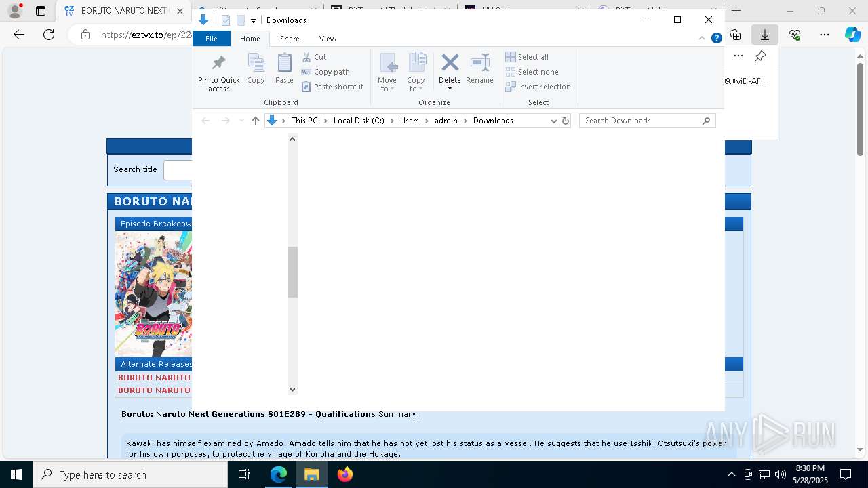Open Edge tab actions menu icon
This screenshot has height=488, width=868.
(41, 11)
